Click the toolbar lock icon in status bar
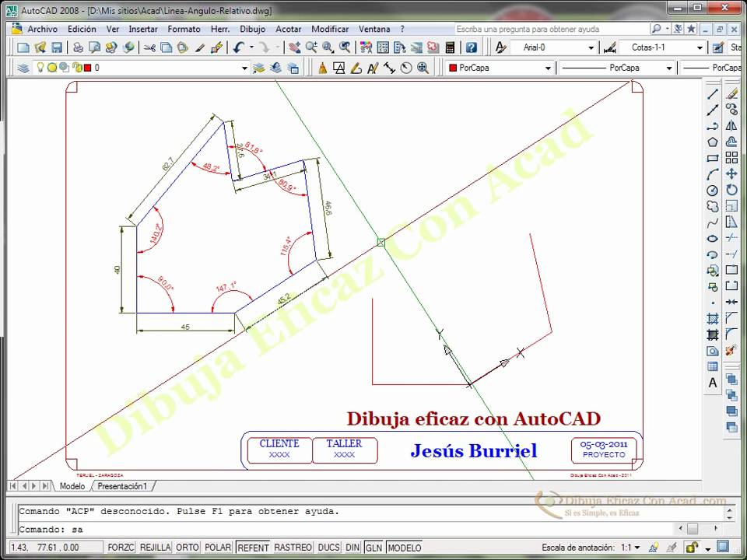Screen dimensions: 747x560 [x=691, y=548]
